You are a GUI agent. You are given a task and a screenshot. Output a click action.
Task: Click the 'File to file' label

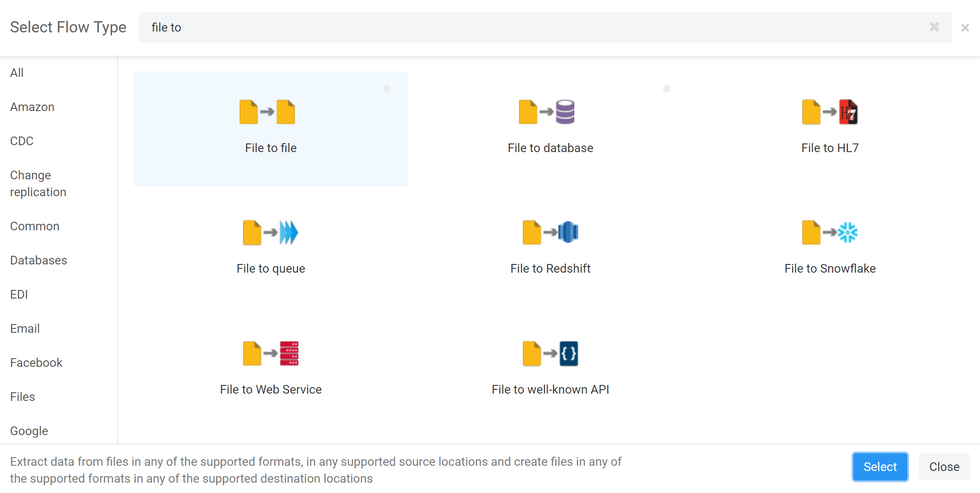tap(271, 148)
